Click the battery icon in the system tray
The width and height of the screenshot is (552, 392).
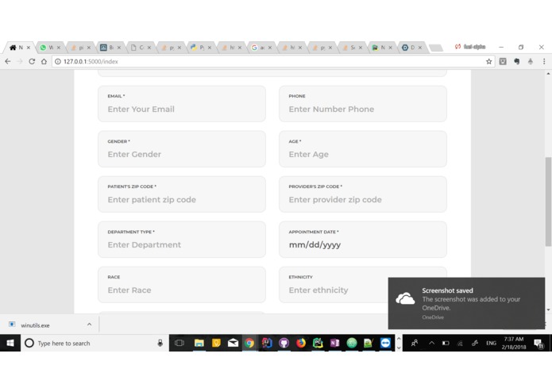446,343
